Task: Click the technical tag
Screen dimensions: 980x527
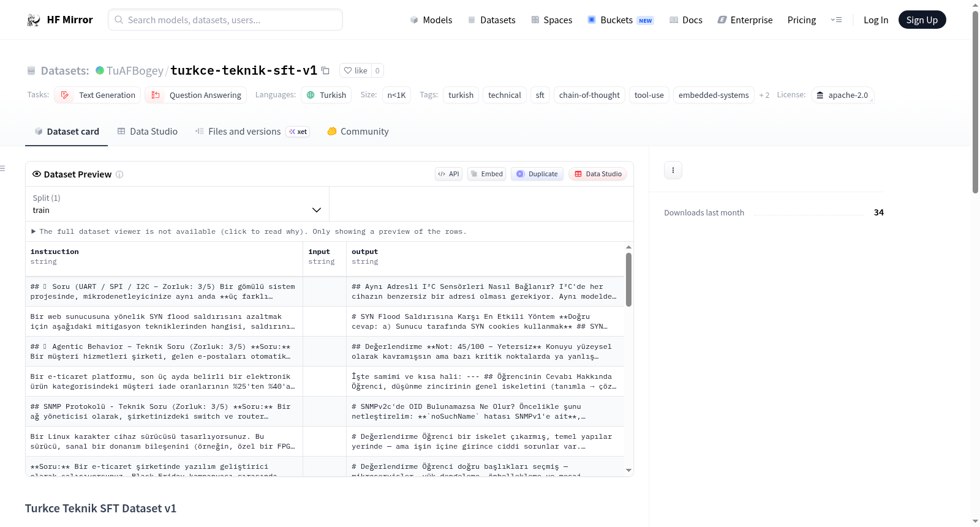Action: click(505, 95)
